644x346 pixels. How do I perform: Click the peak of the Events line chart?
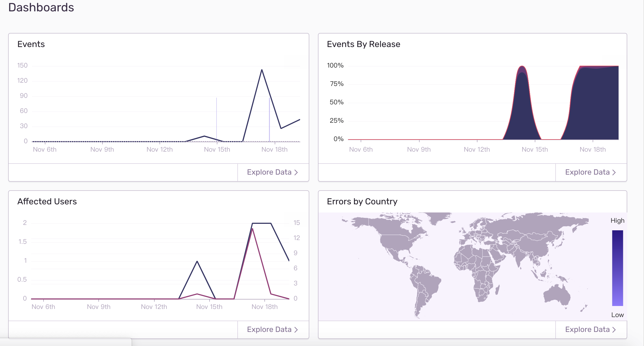(262, 70)
